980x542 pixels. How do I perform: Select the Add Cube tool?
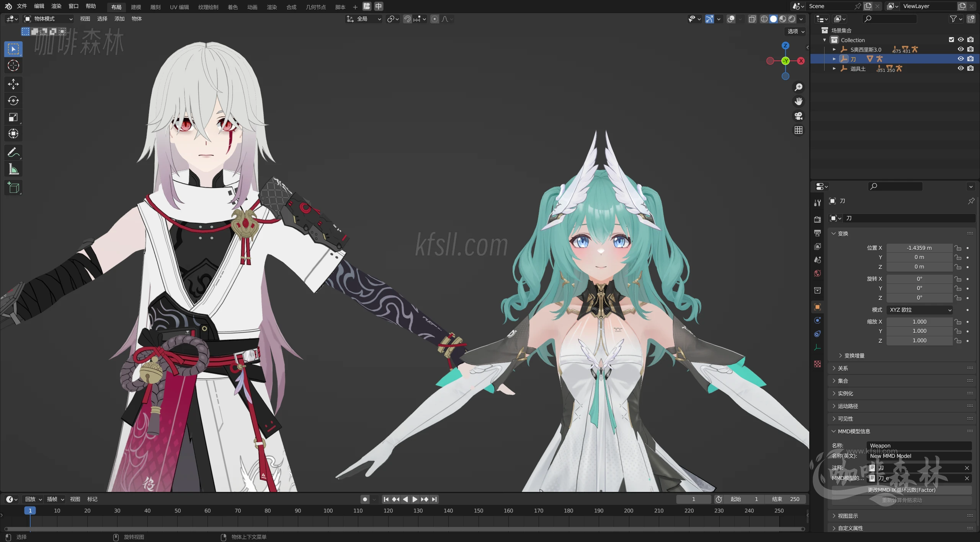[x=13, y=187]
